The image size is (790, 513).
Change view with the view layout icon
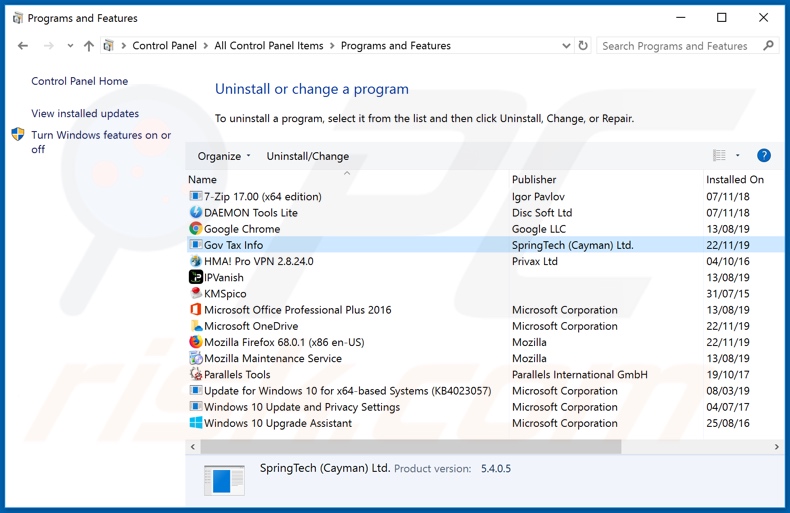tap(719, 155)
